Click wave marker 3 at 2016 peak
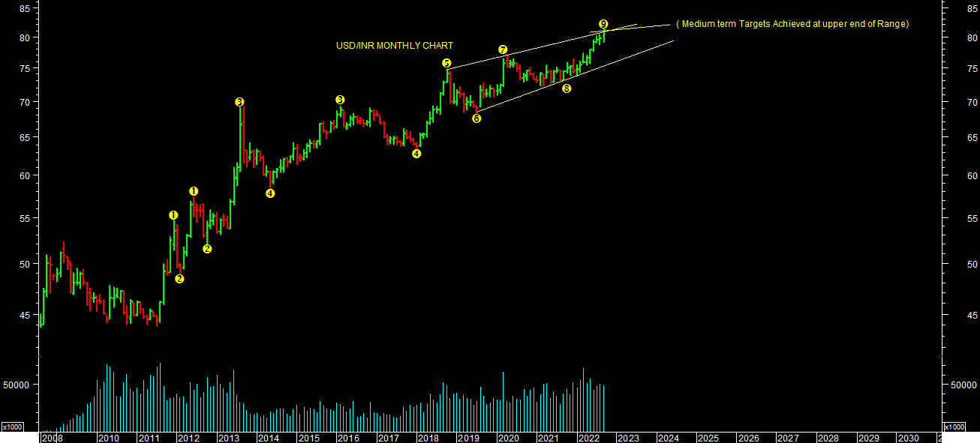980x443 pixels. tap(340, 100)
